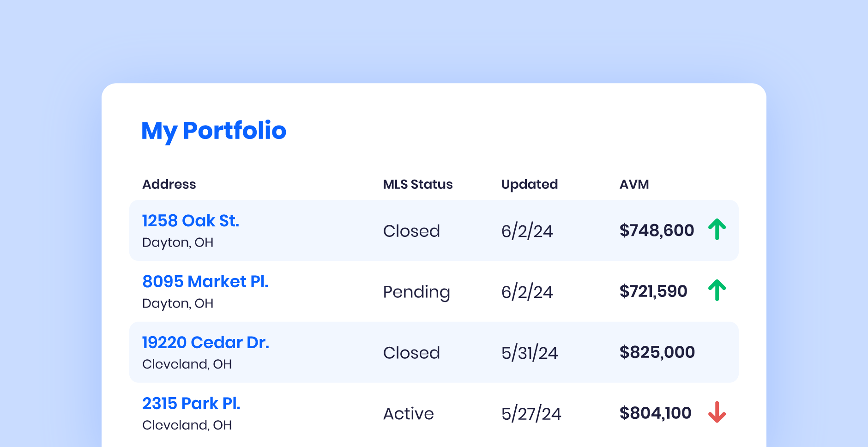
Task: Sort by the MLS Status column header
Action: (417, 184)
